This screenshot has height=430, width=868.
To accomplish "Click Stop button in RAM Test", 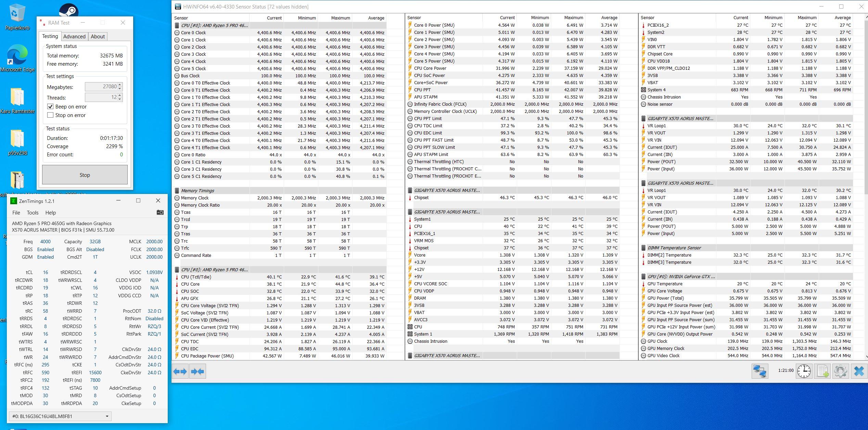I will [85, 175].
